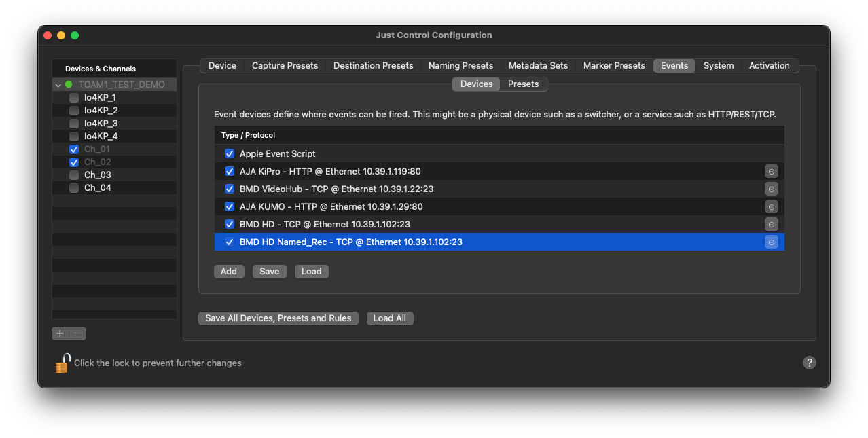Toggle the Io4KP_1 channel checkbox
The width and height of the screenshot is (868, 438).
point(74,98)
